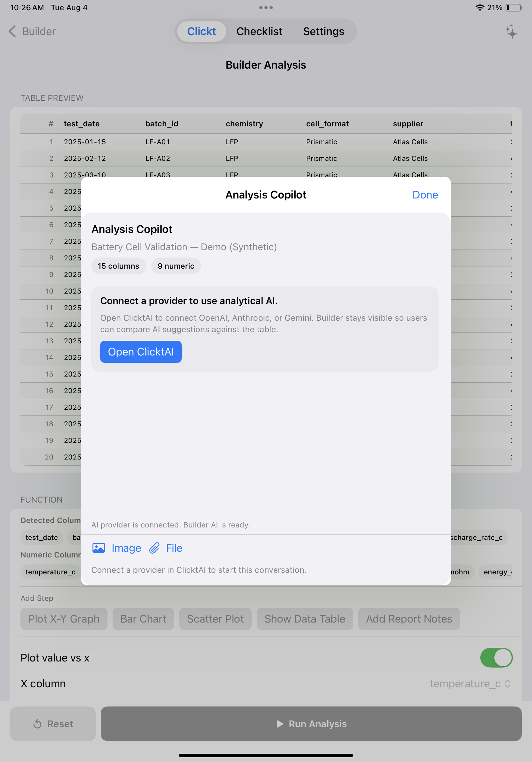Tap the 15 columns chip
532x762 pixels.
click(x=118, y=266)
